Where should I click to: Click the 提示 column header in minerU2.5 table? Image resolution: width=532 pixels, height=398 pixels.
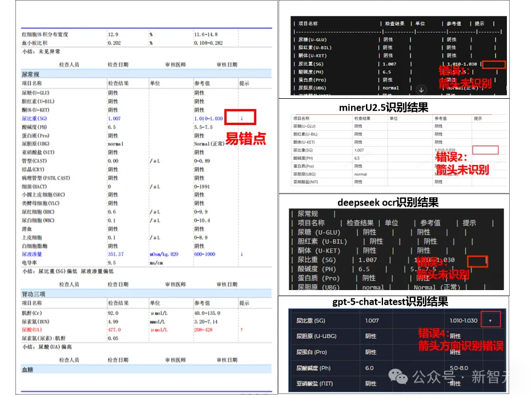(478, 118)
